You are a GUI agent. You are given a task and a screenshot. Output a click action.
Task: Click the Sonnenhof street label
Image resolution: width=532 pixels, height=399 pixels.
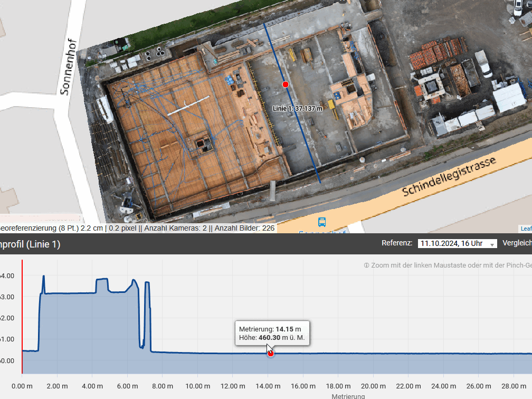tap(69, 67)
